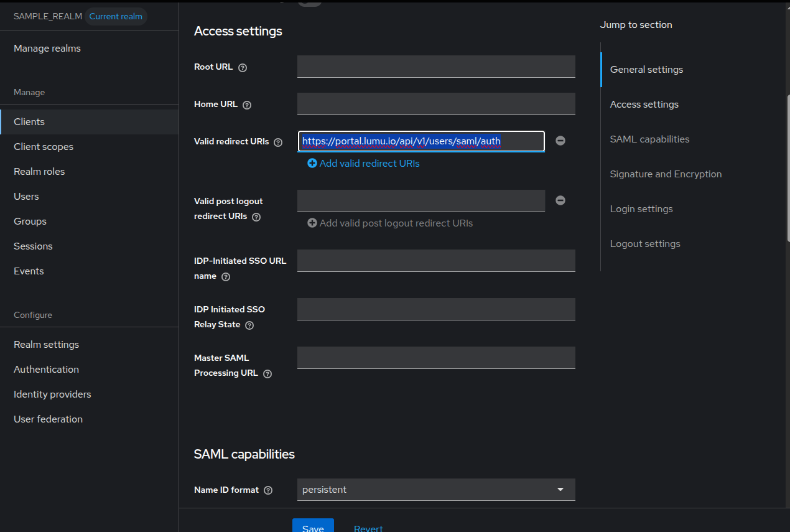Expand the Name ID format dropdown
This screenshot has height=532, width=790.
(435, 490)
